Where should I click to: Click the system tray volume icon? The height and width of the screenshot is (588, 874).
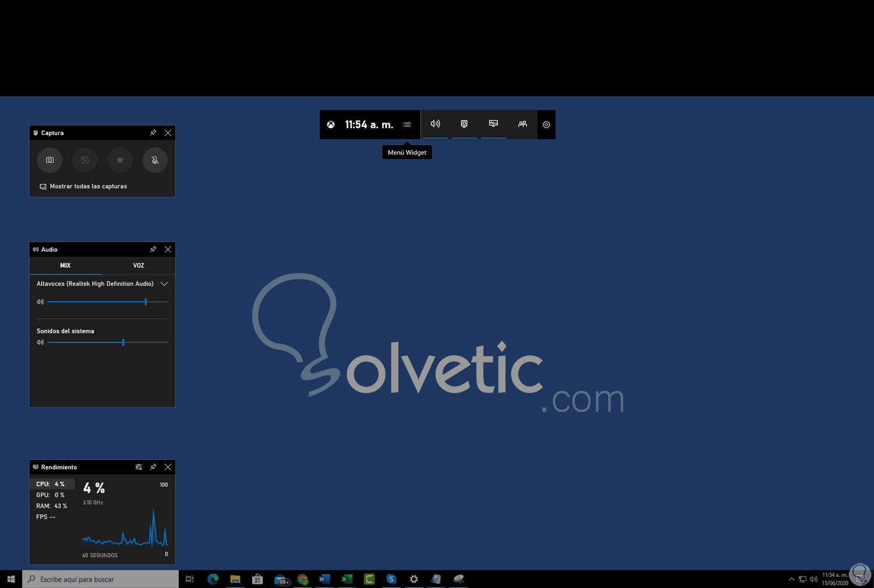tap(813, 579)
